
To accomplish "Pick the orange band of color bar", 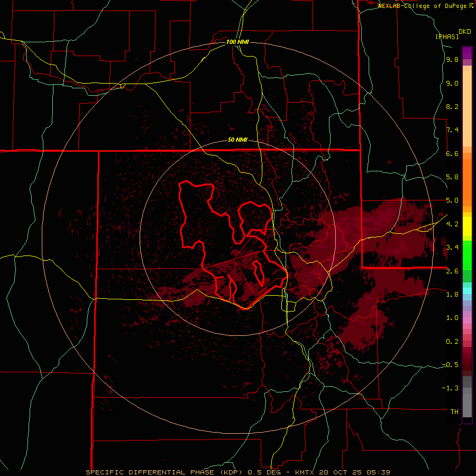I will tap(467, 182).
